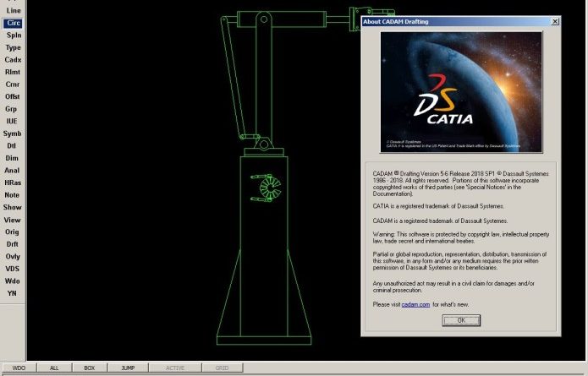
Task: Click the ALL button at bottom
Action: 54,368
